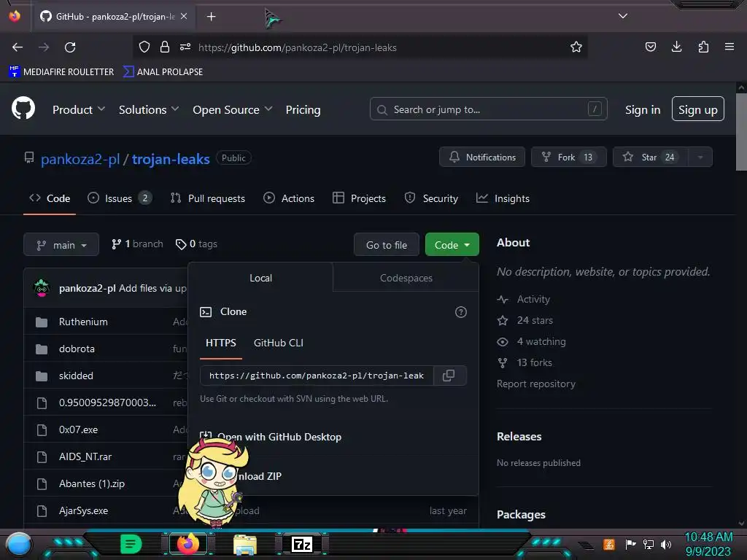Screen dimensions: 747x560
Task: Click the Go to file button
Action: [x=387, y=245]
